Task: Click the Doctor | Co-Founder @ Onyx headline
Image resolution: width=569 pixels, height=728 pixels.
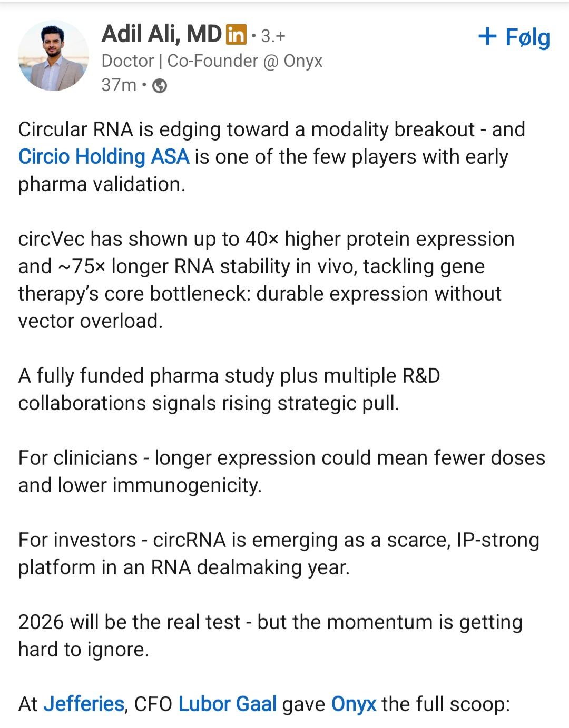Action: pos(212,61)
